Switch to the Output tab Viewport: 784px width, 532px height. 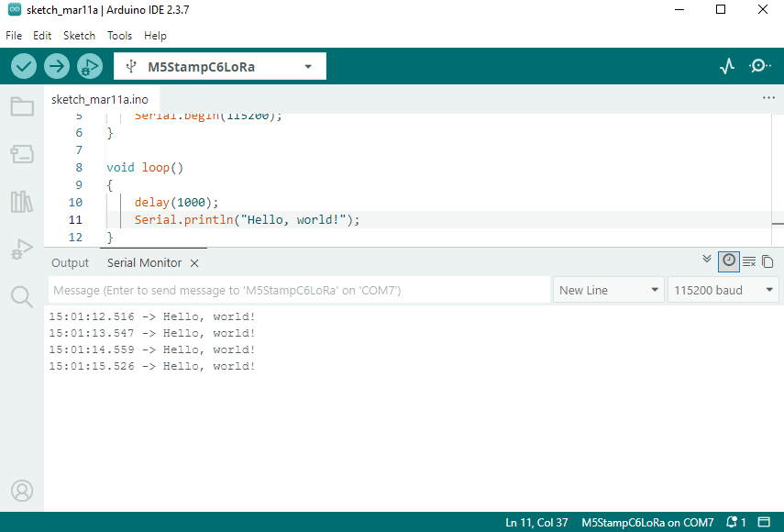pyautogui.click(x=70, y=262)
